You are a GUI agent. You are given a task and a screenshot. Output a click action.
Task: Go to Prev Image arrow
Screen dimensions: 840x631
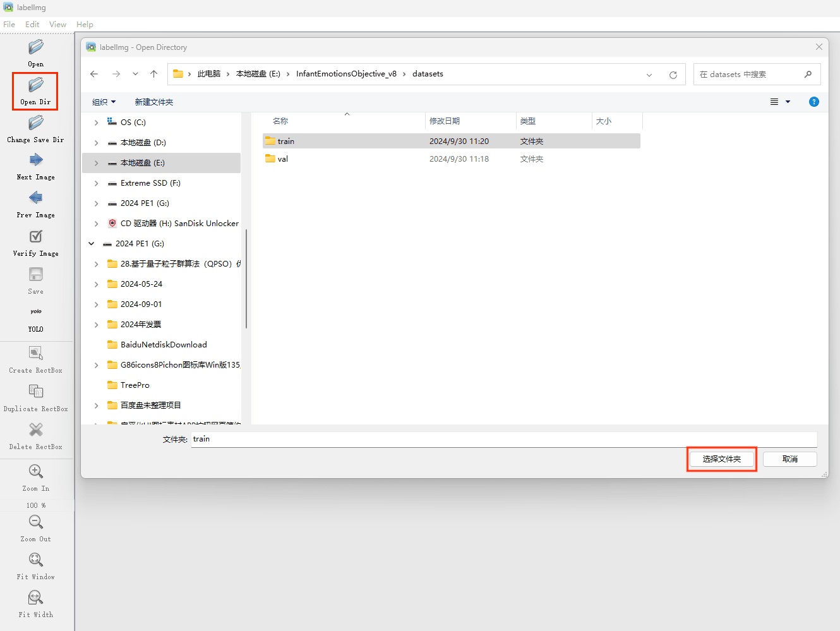tap(35, 198)
